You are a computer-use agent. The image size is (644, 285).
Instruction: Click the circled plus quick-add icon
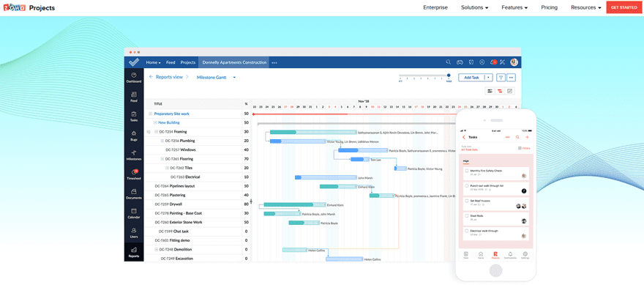[x=482, y=62]
